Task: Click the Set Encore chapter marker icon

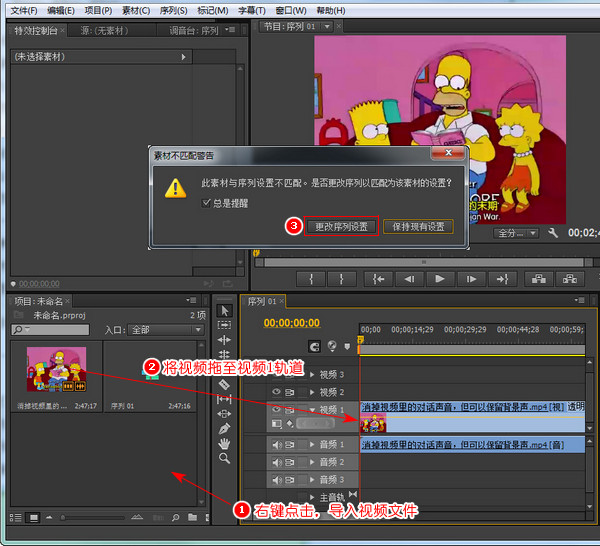Action: click(x=332, y=346)
